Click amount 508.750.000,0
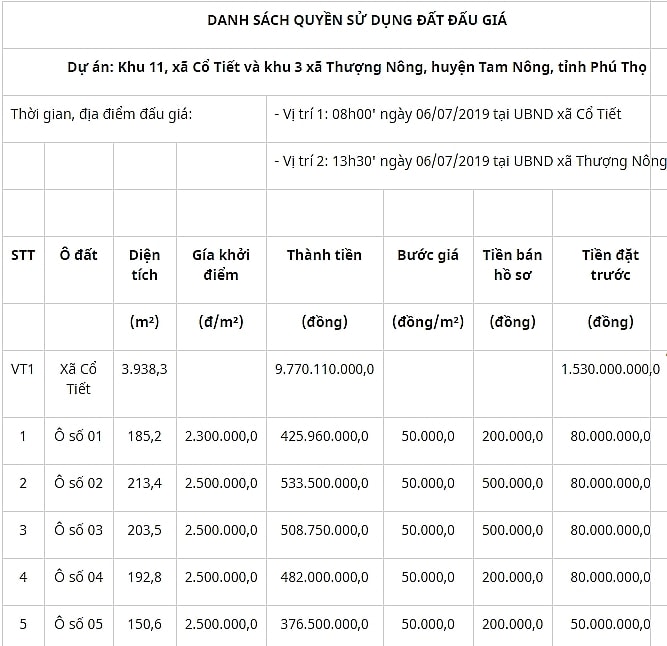667x646 pixels. point(325,530)
